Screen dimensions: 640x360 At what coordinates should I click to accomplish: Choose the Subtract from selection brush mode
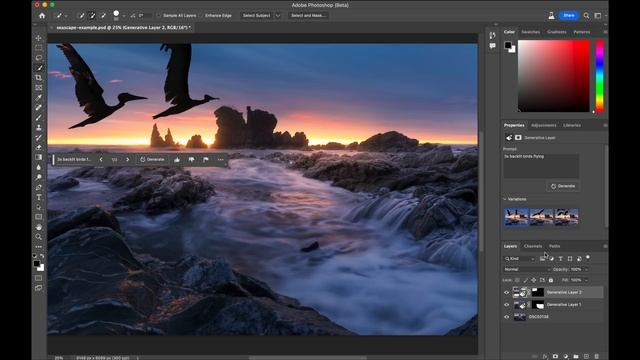point(103,16)
